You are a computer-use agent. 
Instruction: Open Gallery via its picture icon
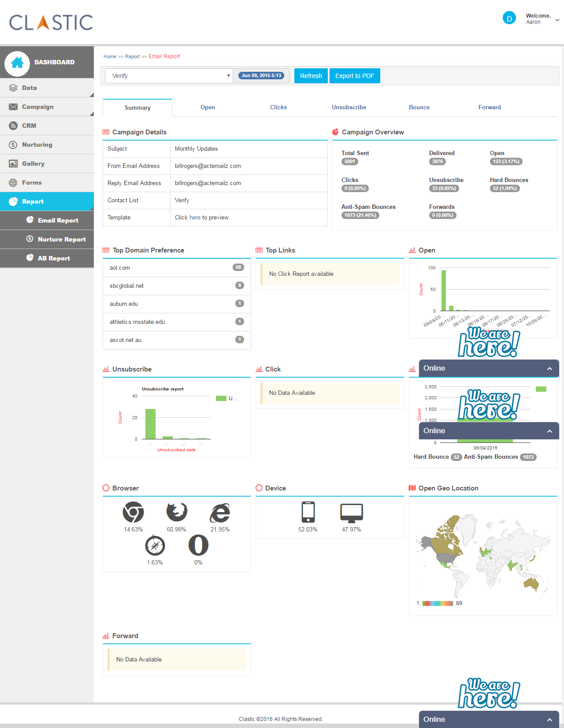click(x=13, y=163)
